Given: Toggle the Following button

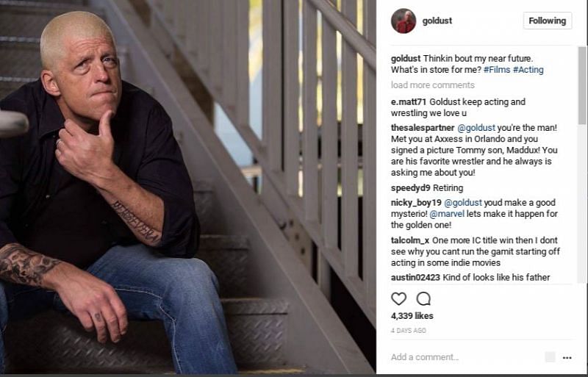Looking at the screenshot, I should click(548, 21).
